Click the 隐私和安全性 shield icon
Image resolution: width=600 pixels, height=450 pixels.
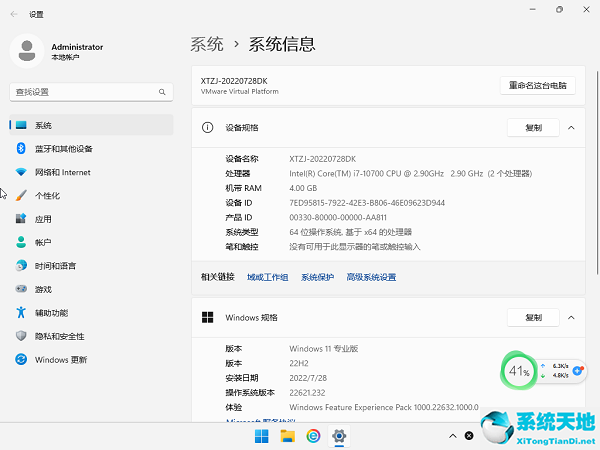click(x=21, y=336)
